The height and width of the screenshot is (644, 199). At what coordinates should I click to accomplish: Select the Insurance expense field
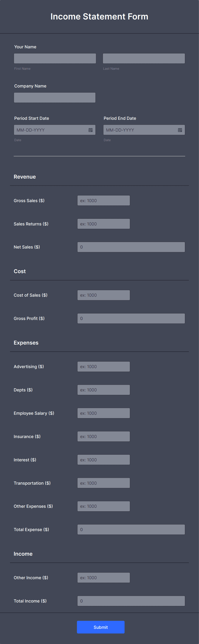[104, 436]
